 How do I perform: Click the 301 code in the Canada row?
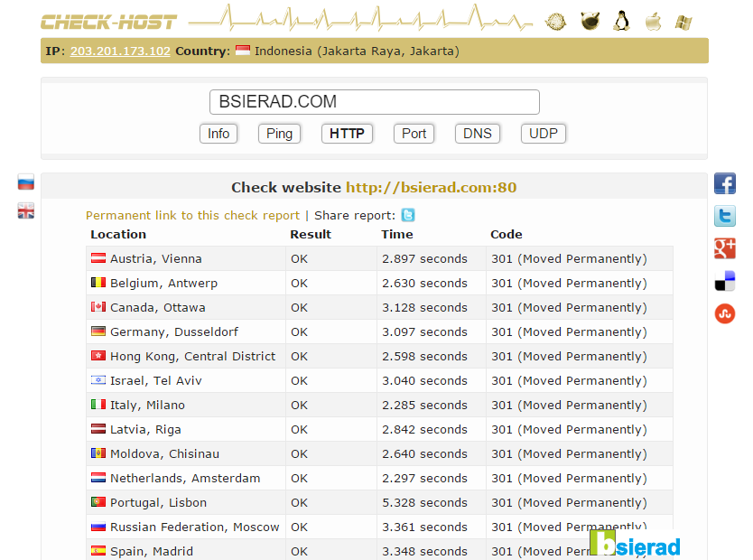(x=569, y=307)
